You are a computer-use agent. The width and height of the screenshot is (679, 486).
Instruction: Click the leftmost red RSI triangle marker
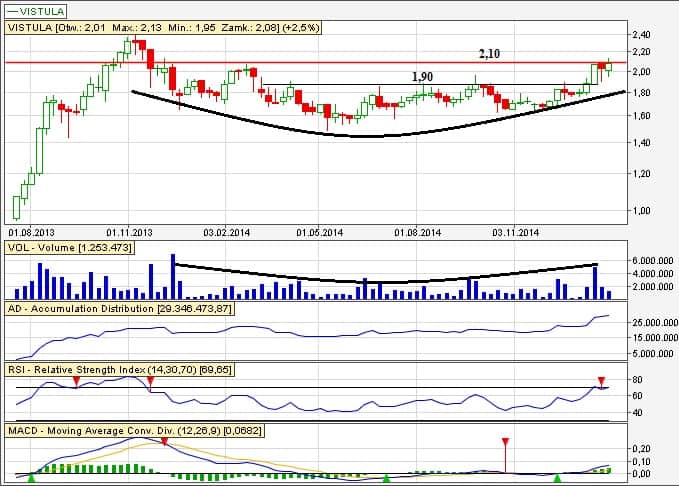pos(76,381)
